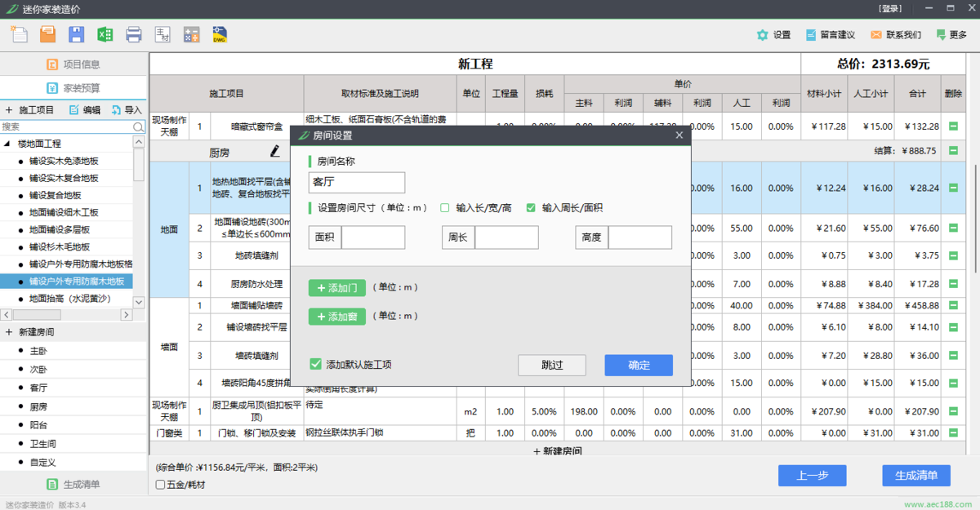This screenshot has height=510, width=980.
Task: Delete the 厨卫集成吊顶 row
Action: pyautogui.click(x=953, y=411)
